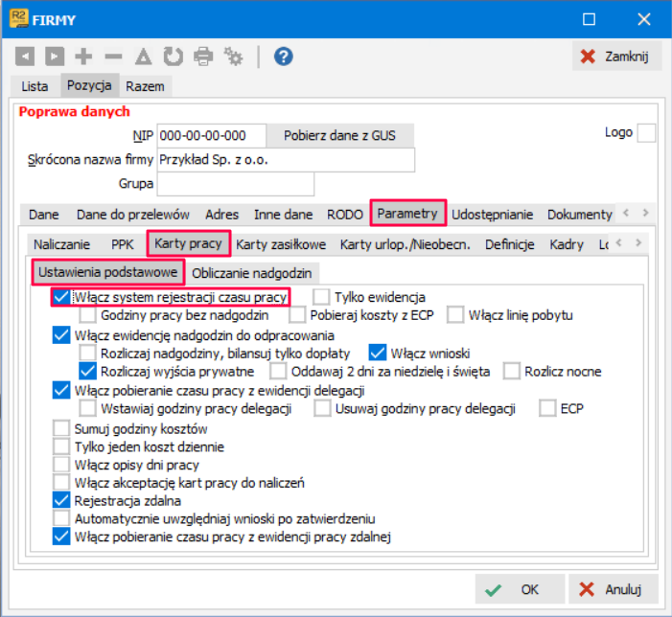
Task: Cancel changes with Anuluj button
Action: [x=613, y=589]
